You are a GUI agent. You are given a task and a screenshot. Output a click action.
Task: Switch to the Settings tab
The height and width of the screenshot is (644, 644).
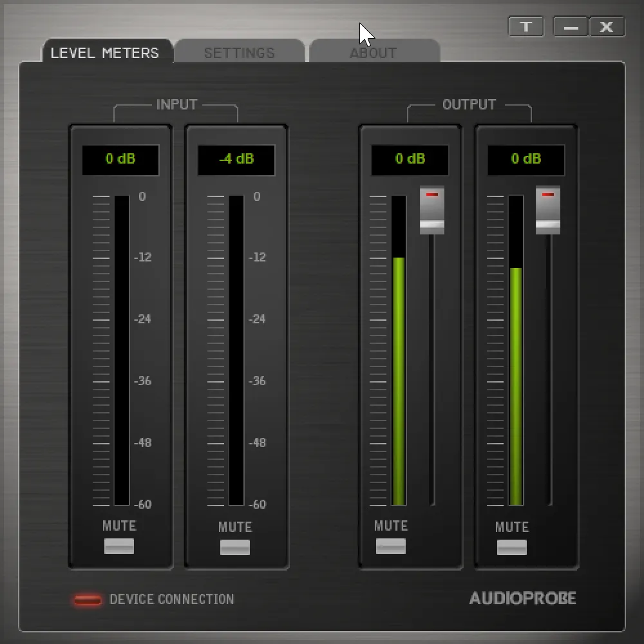click(x=240, y=52)
